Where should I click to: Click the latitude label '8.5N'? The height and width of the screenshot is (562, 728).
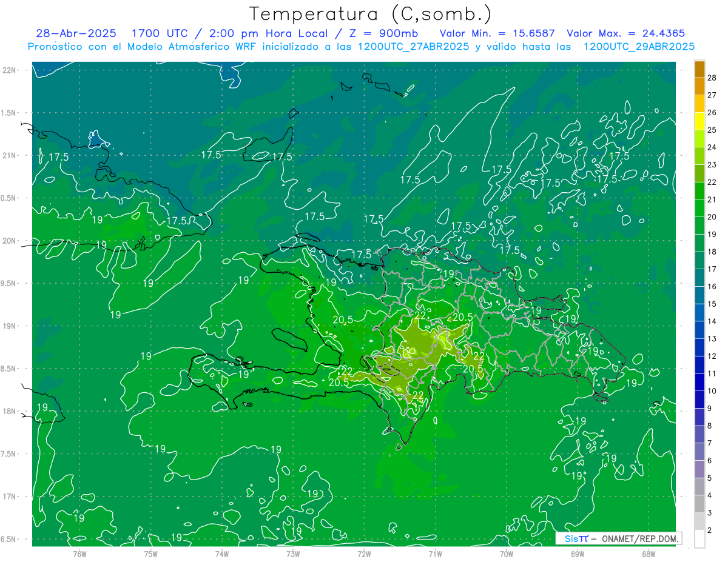(9, 369)
